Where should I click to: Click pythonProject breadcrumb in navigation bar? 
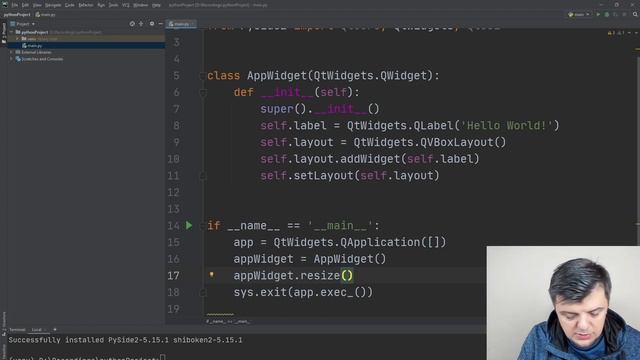(x=17, y=14)
